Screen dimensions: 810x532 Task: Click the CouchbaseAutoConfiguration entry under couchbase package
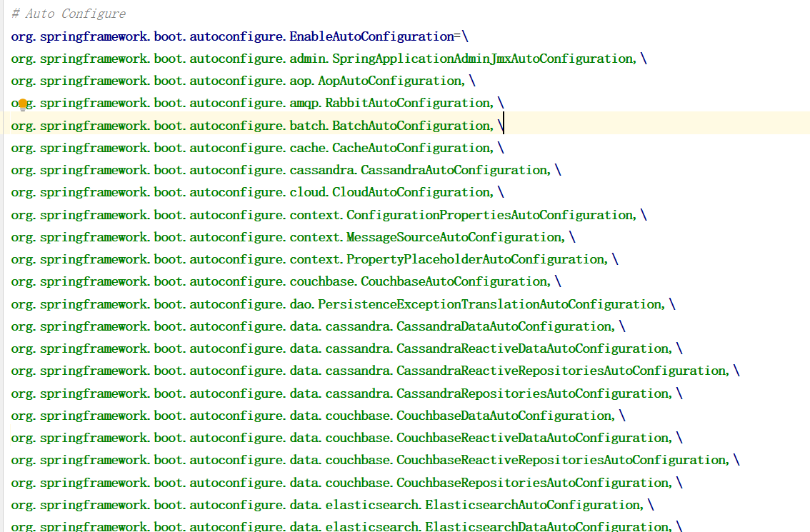tap(286, 282)
